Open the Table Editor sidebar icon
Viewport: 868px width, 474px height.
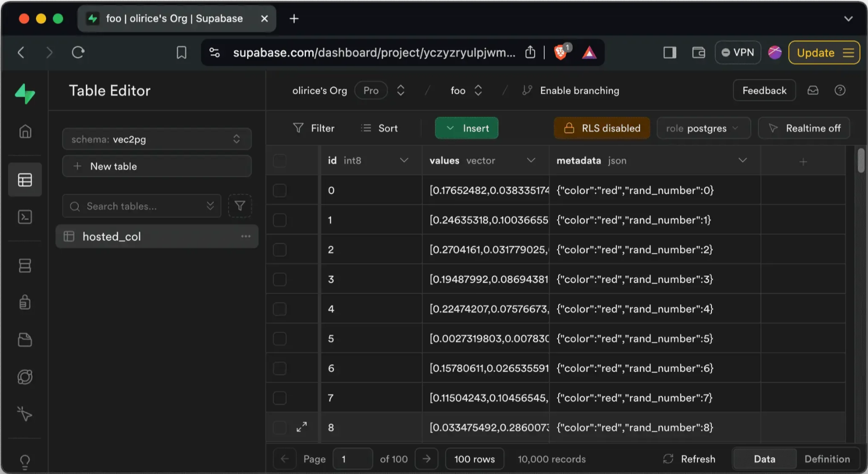(25, 180)
